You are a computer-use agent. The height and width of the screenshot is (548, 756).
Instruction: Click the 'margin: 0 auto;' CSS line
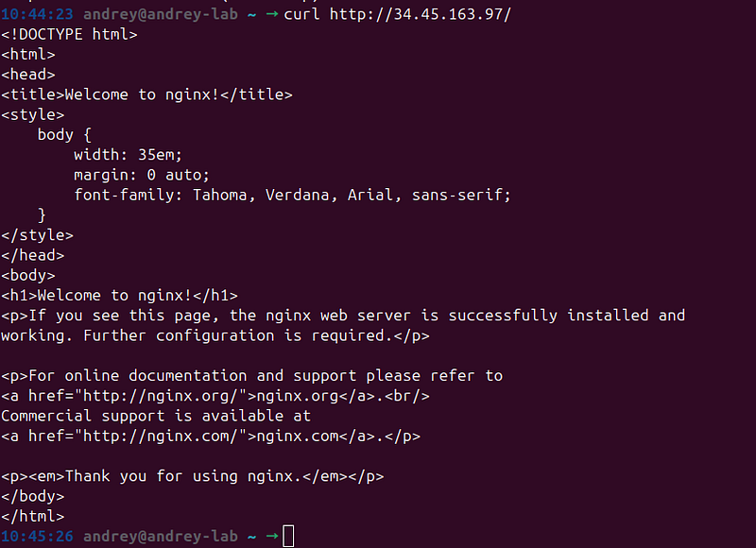142,175
